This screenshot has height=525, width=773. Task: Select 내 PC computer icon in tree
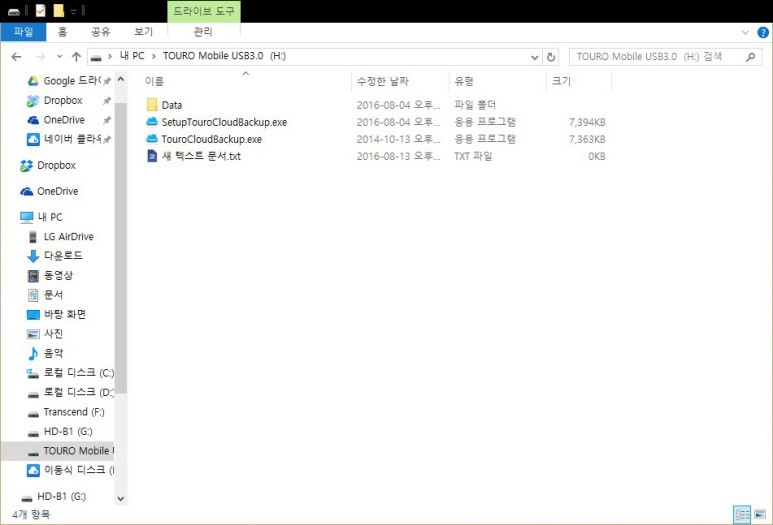(x=27, y=217)
